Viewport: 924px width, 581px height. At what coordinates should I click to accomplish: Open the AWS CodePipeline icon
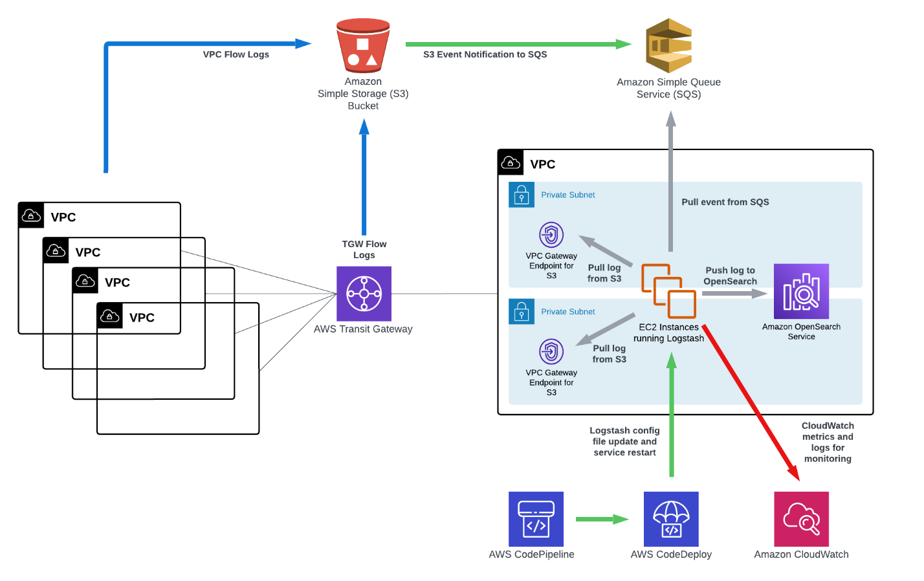pyautogui.click(x=536, y=519)
